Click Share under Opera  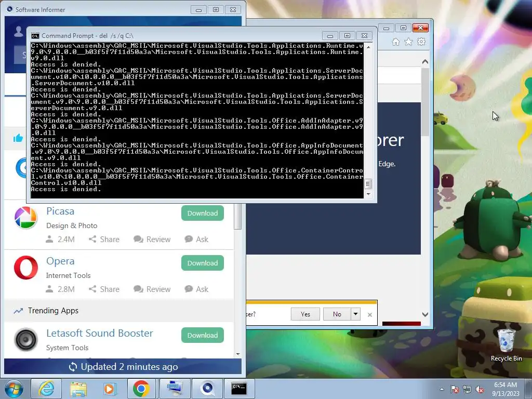click(104, 289)
